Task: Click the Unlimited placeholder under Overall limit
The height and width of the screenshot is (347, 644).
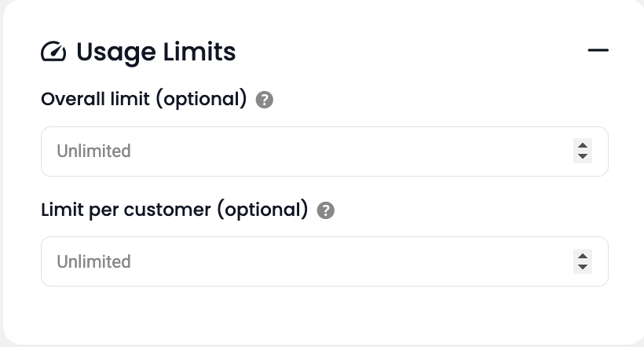Action: [x=93, y=151]
